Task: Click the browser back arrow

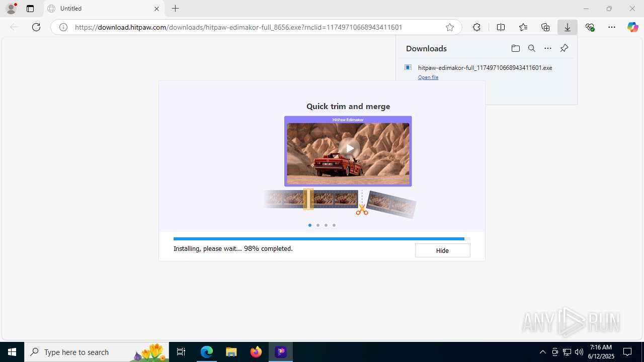Action: [14, 27]
